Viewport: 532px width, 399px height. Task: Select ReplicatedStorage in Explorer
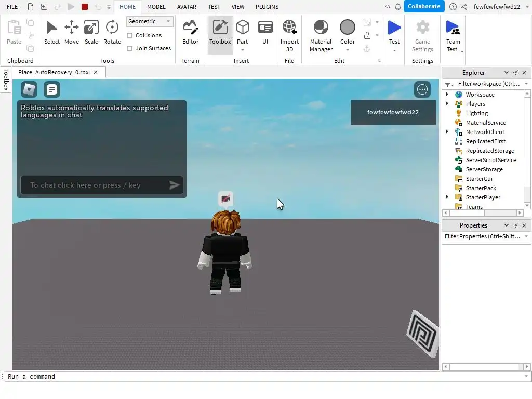coord(489,150)
